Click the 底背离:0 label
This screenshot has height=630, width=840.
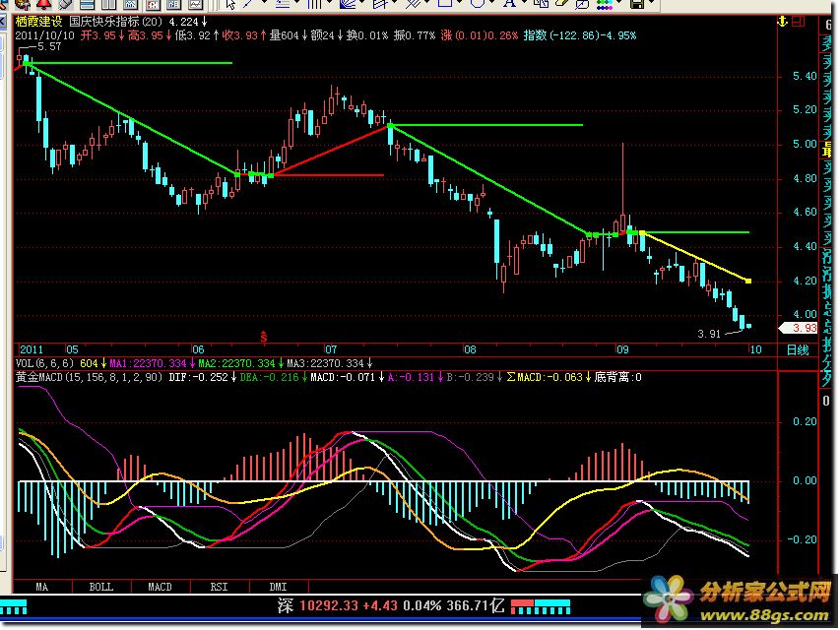[617, 378]
